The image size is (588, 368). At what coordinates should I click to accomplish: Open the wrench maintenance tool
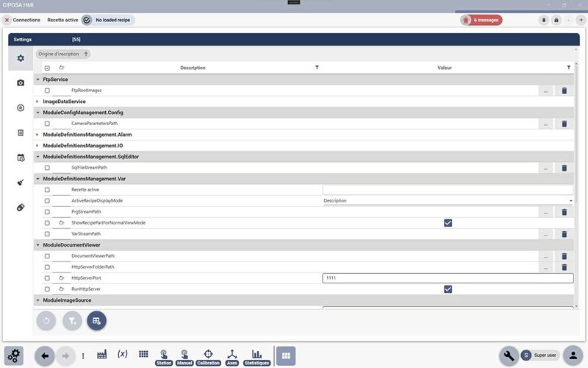pos(509,355)
